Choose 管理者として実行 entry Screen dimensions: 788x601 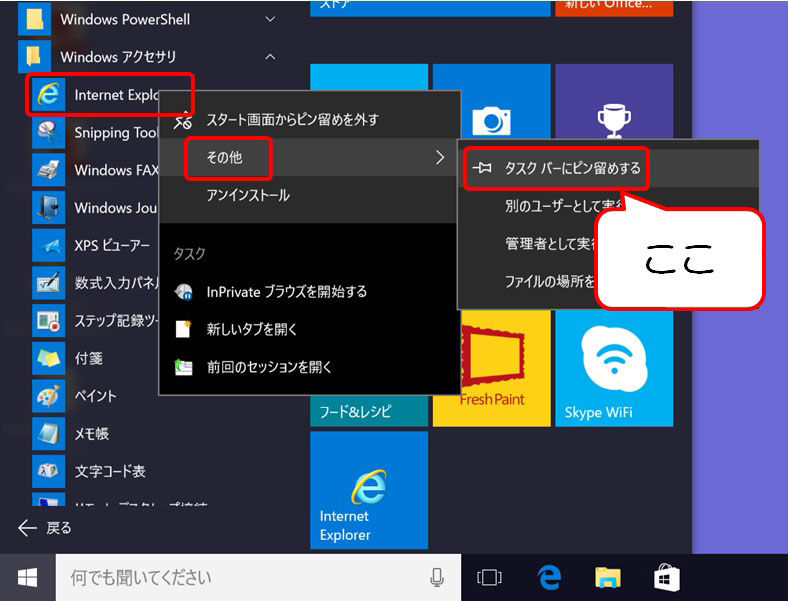[x=550, y=243]
